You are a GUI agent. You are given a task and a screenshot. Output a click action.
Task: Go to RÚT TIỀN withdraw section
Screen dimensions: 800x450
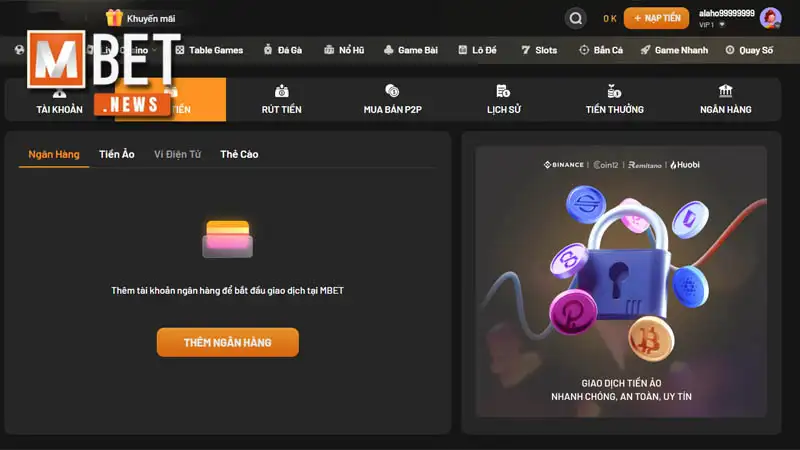[282, 99]
